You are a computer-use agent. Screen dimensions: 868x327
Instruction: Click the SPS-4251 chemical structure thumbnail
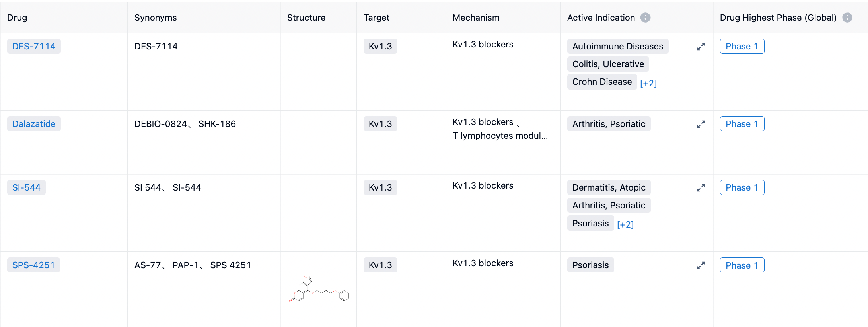[319, 289]
